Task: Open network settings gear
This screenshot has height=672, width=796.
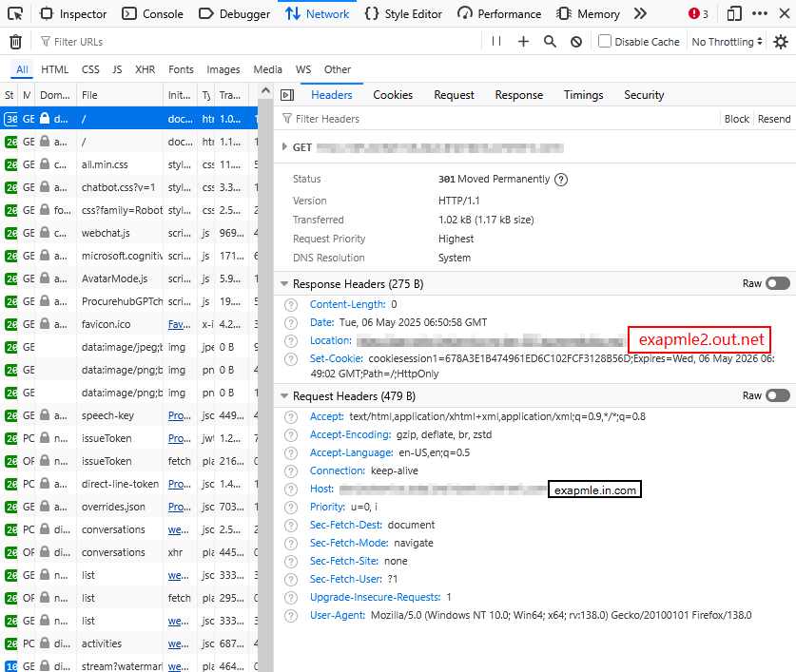Action: pyautogui.click(x=781, y=42)
